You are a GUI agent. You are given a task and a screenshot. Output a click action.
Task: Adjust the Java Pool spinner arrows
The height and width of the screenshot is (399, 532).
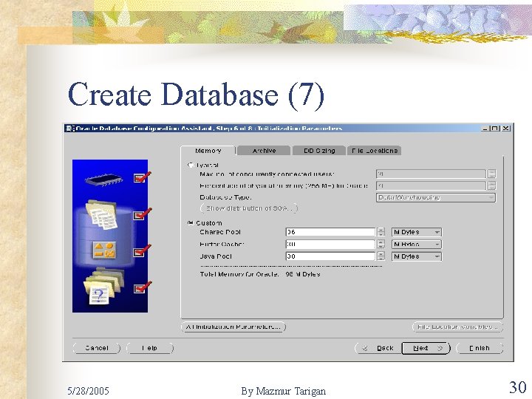point(381,256)
